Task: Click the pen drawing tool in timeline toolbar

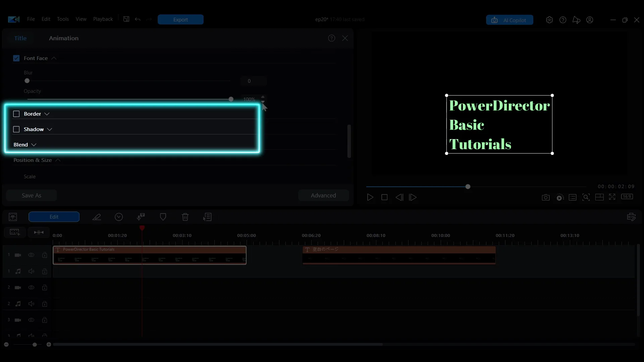Action: click(97, 217)
